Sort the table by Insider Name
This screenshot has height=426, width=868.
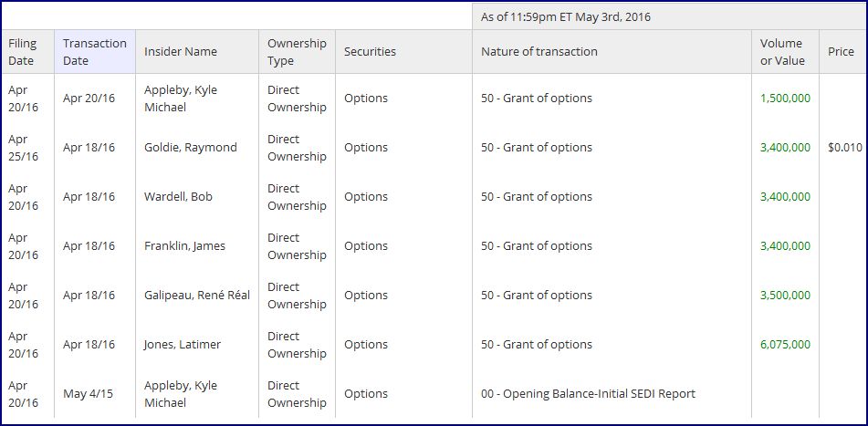[181, 52]
